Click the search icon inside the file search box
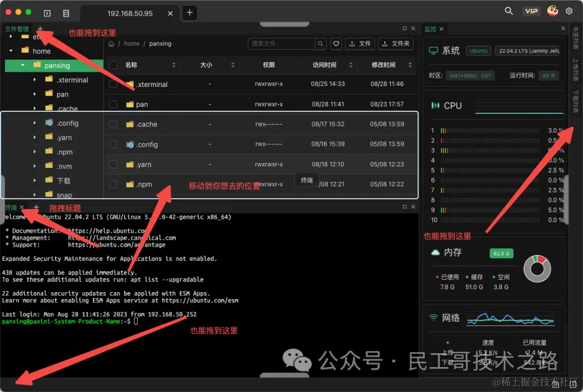The height and width of the screenshot is (392, 583). tap(321, 44)
